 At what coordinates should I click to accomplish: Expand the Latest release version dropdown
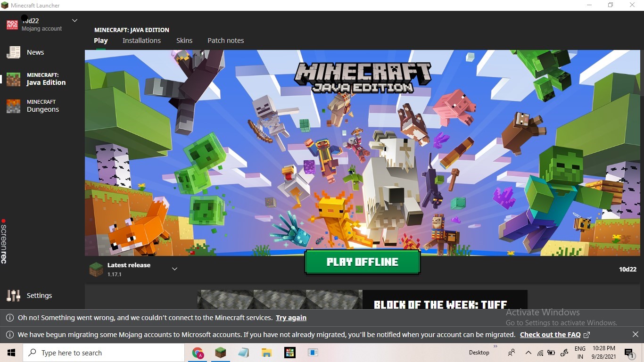pyautogui.click(x=174, y=269)
